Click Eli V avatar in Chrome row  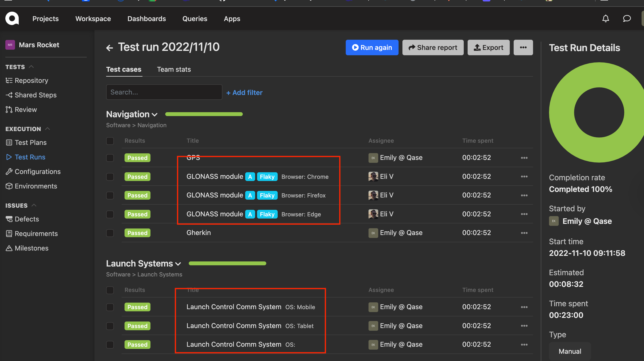coord(373,176)
